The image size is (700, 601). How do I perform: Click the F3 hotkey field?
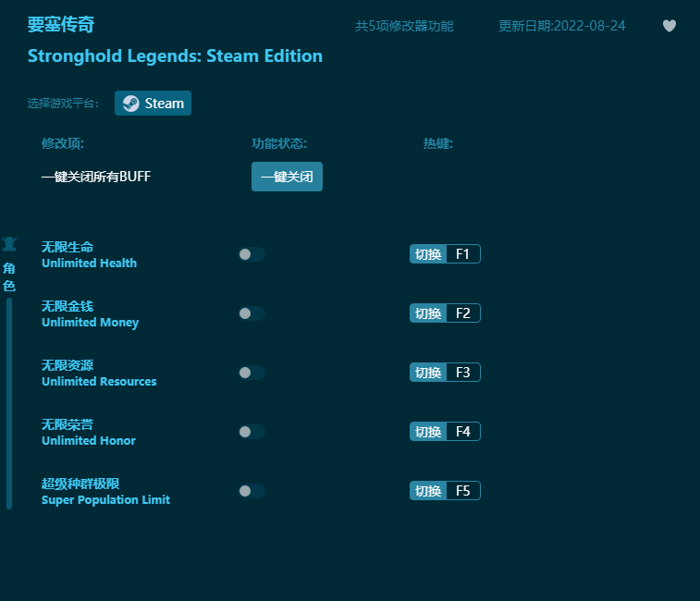point(463,373)
